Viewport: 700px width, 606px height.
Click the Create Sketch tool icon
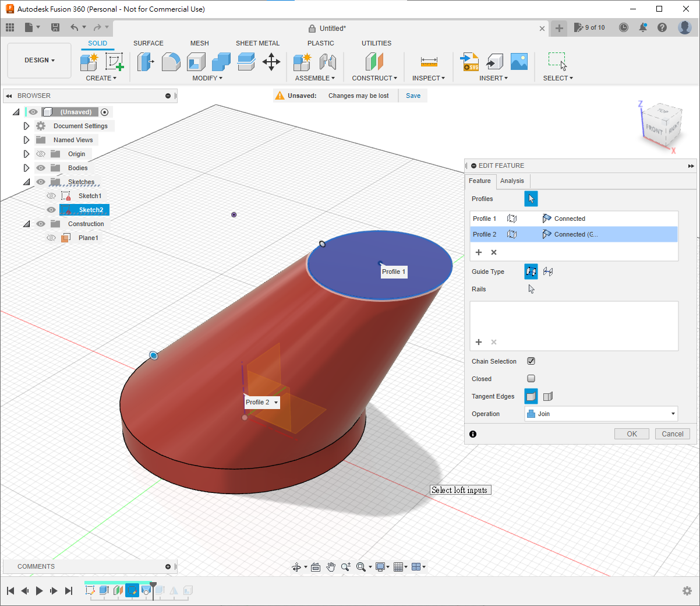click(114, 62)
